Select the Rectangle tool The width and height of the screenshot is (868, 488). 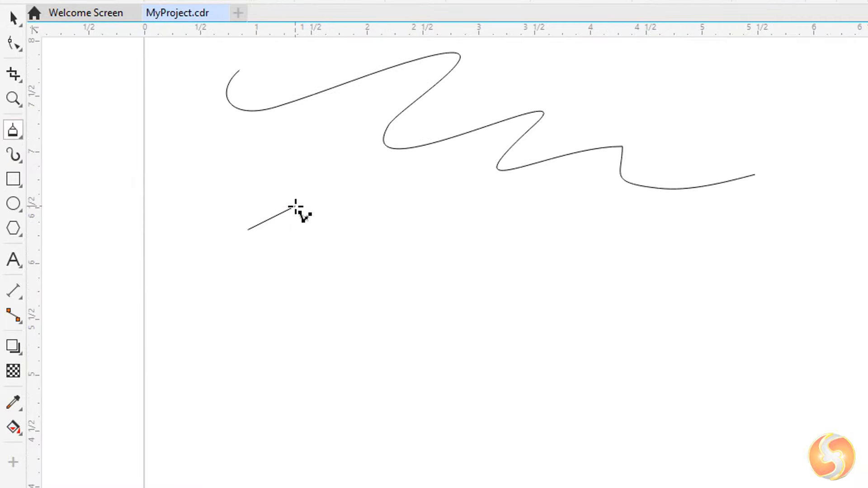coord(13,179)
